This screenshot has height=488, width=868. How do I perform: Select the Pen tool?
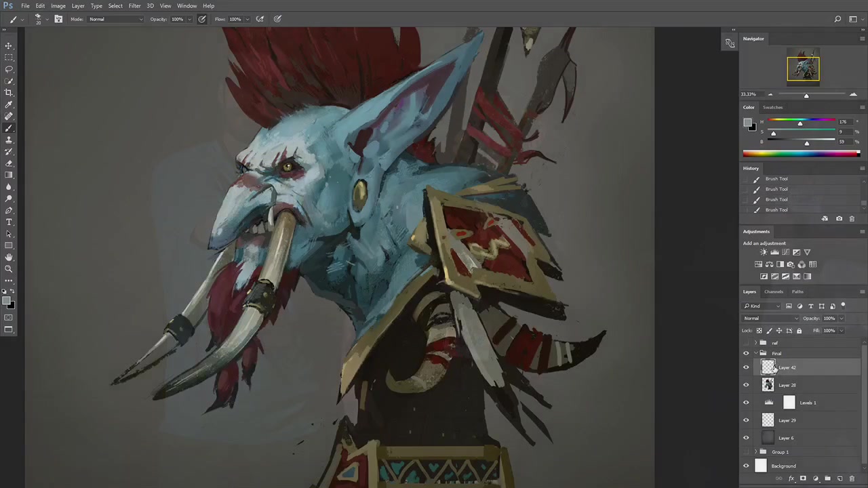point(9,210)
